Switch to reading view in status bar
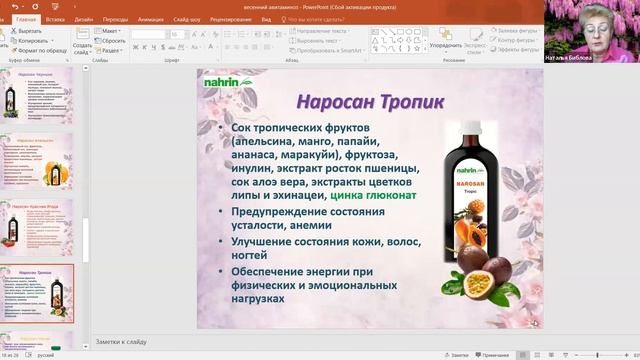Viewport: 640px width, 360px height. [551, 355]
